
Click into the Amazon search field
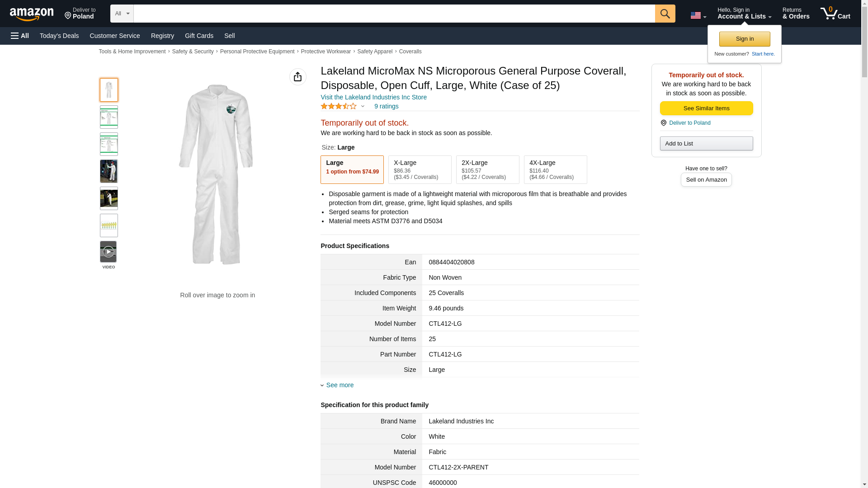[393, 14]
